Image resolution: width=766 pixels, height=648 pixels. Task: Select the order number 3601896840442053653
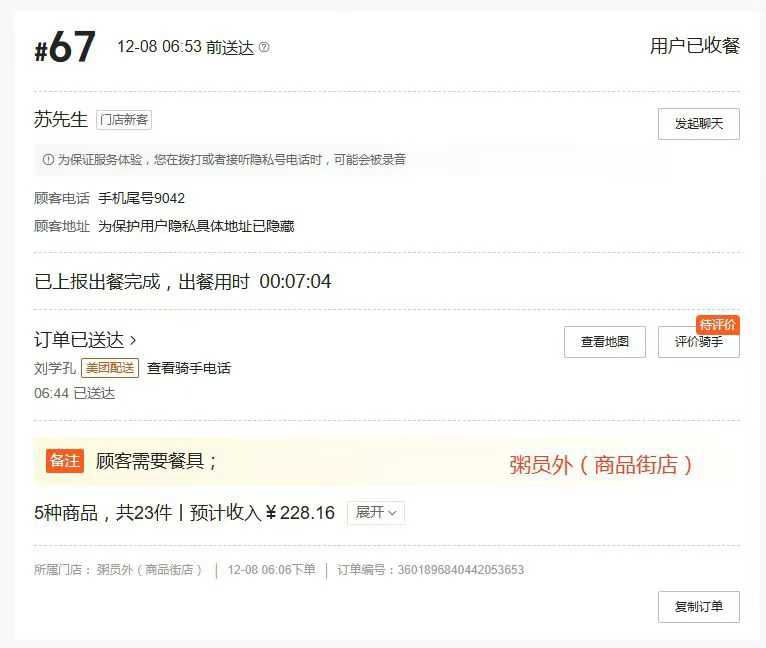(x=461, y=570)
